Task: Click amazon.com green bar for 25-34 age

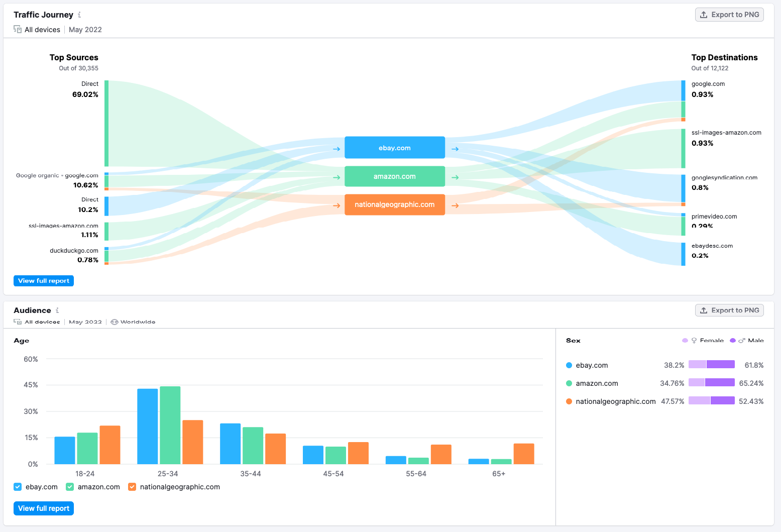Action: (x=170, y=425)
